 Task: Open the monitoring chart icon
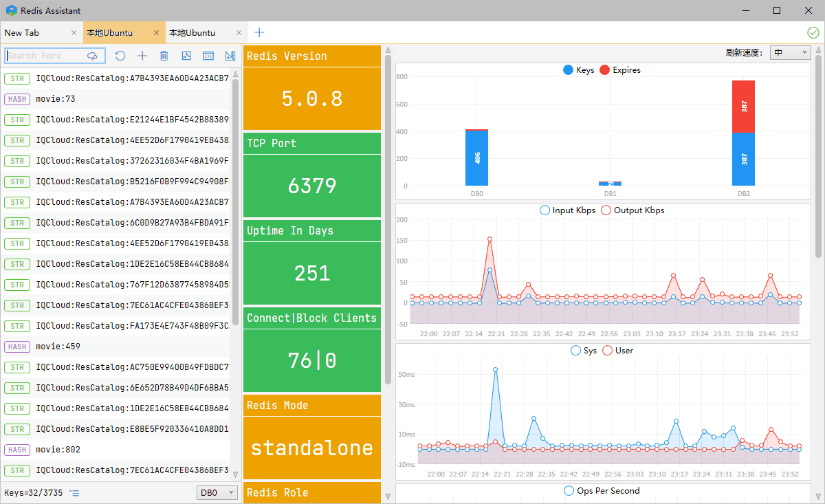[186, 56]
